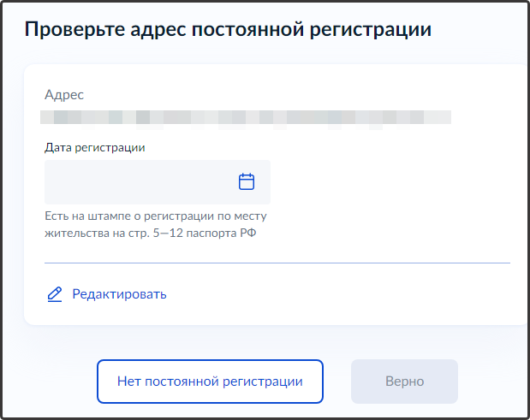The width and height of the screenshot is (530, 420).
Task: Confirm with the Верно button
Action: pos(404,382)
